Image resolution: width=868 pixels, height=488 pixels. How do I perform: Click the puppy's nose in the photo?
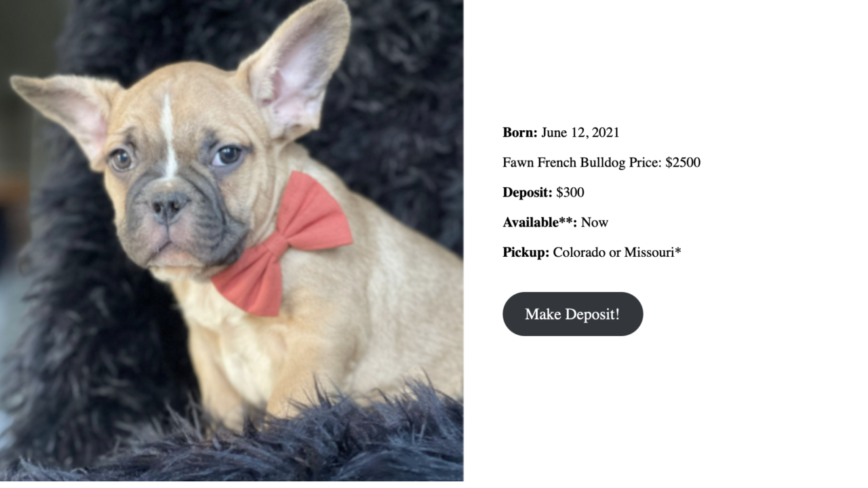[x=168, y=204]
